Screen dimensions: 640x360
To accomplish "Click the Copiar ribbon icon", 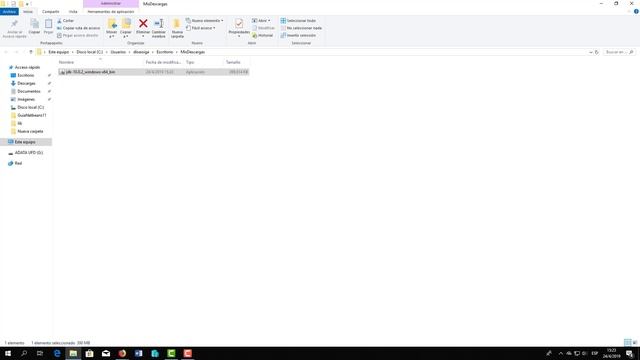I will point(34,24).
